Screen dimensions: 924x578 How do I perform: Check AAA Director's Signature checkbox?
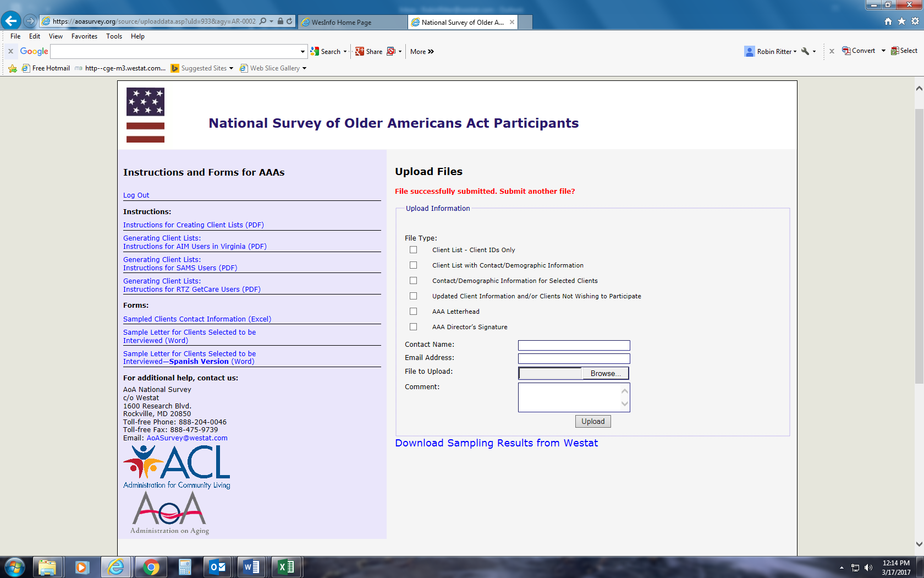tap(413, 327)
